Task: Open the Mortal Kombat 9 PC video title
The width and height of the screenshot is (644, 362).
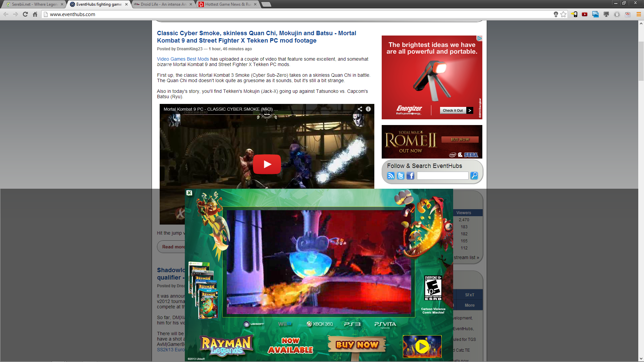Action: coord(221,109)
